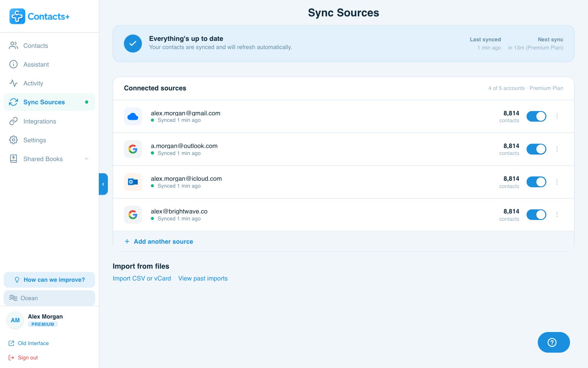Click the AM avatar for Alex Morgan
This screenshot has height=368, width=588.
tap(15, 320)
